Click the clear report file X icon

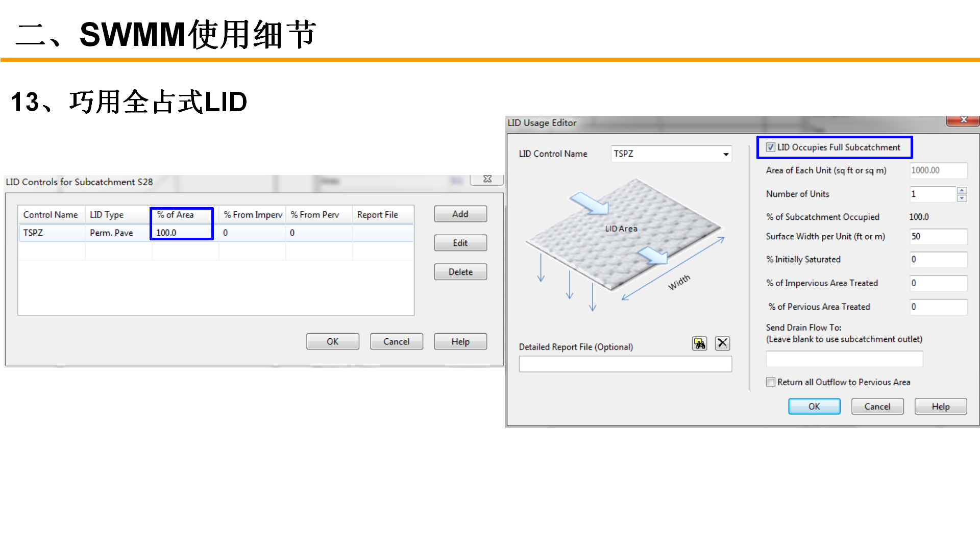point(722,343)
